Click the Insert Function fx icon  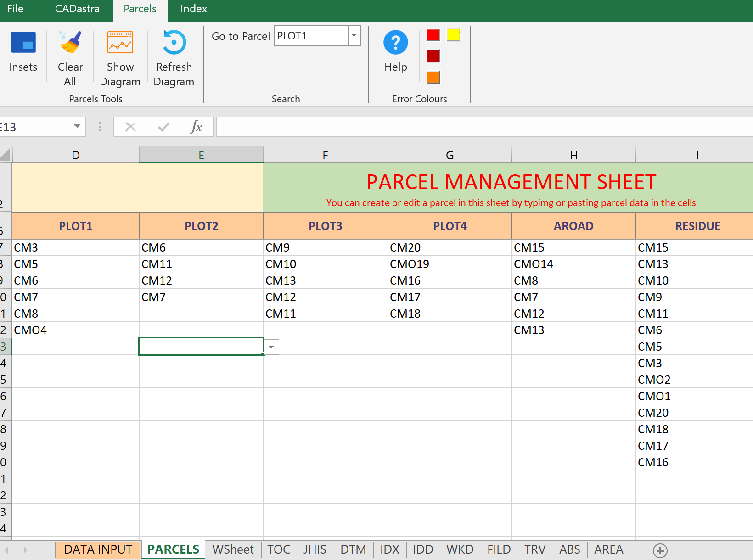coord(196,127)
